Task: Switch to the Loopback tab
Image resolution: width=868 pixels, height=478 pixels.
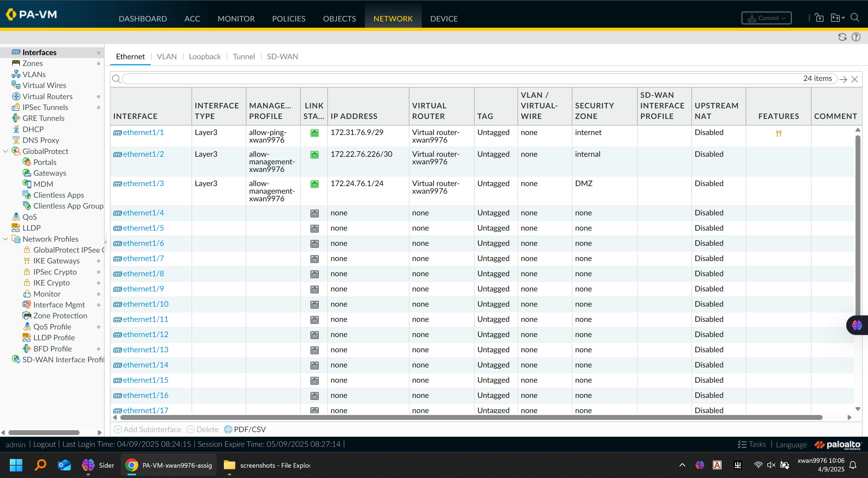Action: coord(205,56)
